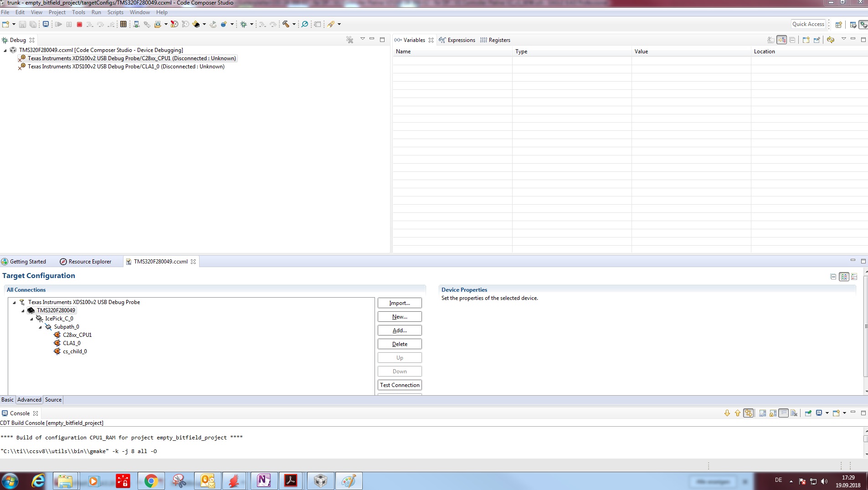868x490 pixels.
Task: Click the red Terminate debug button
Action: pyautogui.click(x=79, y=24)
